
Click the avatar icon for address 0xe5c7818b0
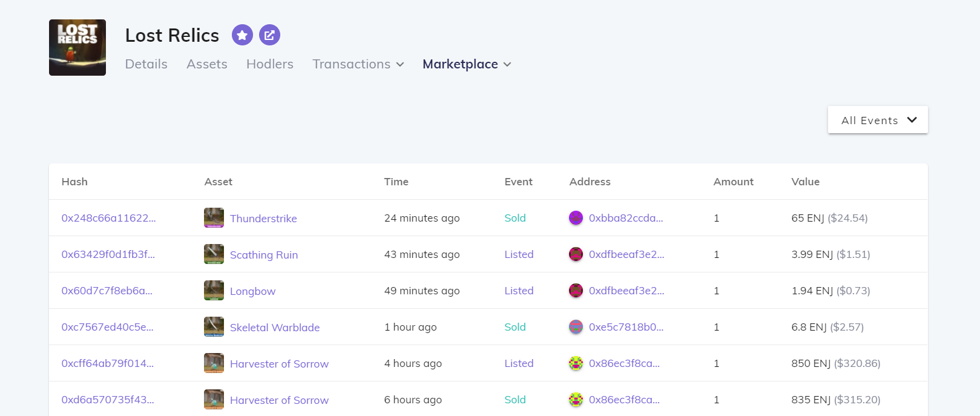[576, 327]
